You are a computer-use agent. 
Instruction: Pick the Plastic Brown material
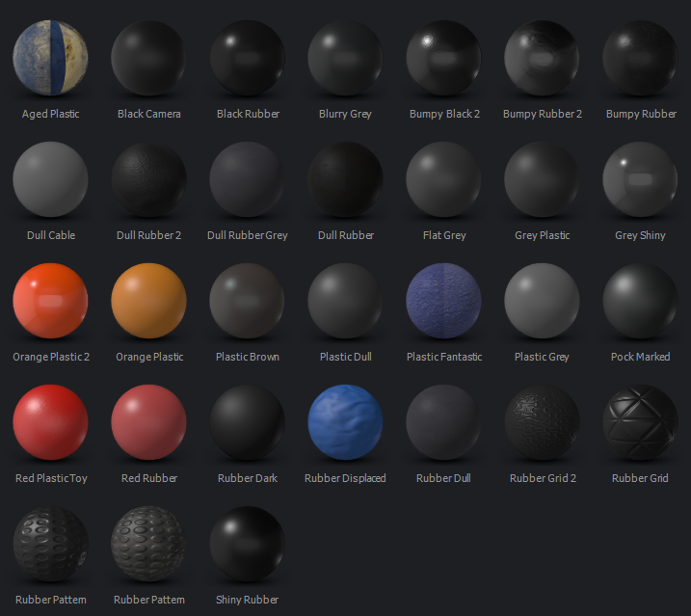pos(248,301)
